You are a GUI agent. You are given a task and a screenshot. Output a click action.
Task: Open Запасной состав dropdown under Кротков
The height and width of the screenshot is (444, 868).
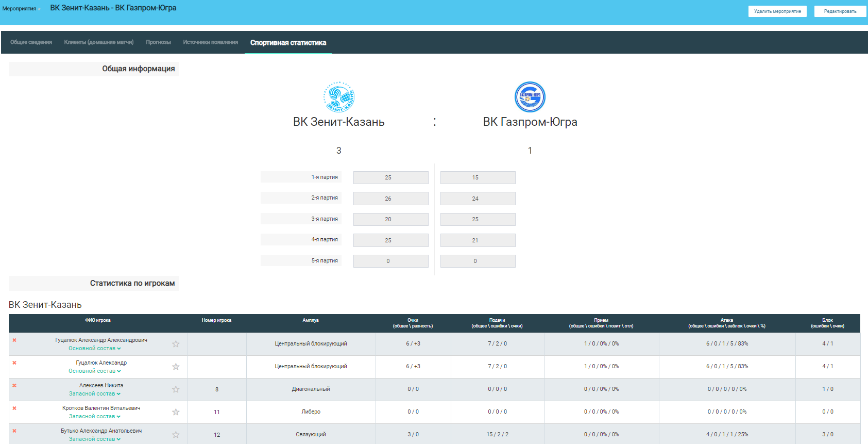[95, 417]
